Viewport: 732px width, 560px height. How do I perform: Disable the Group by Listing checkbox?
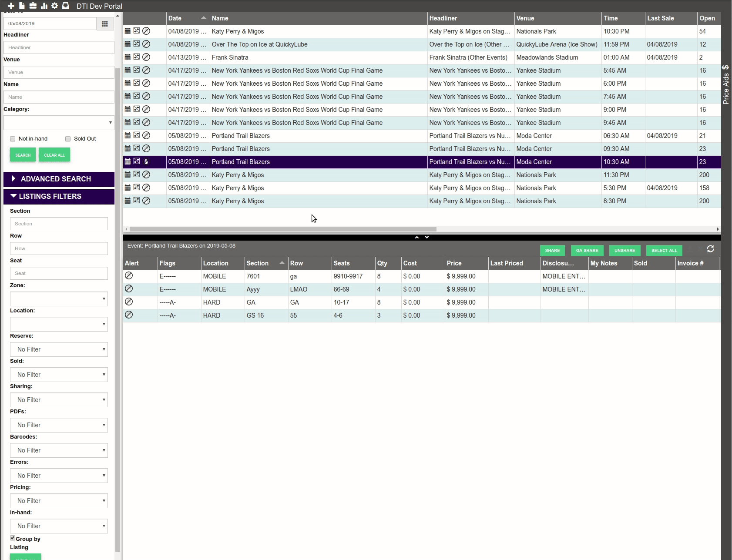tap(13, 539)
